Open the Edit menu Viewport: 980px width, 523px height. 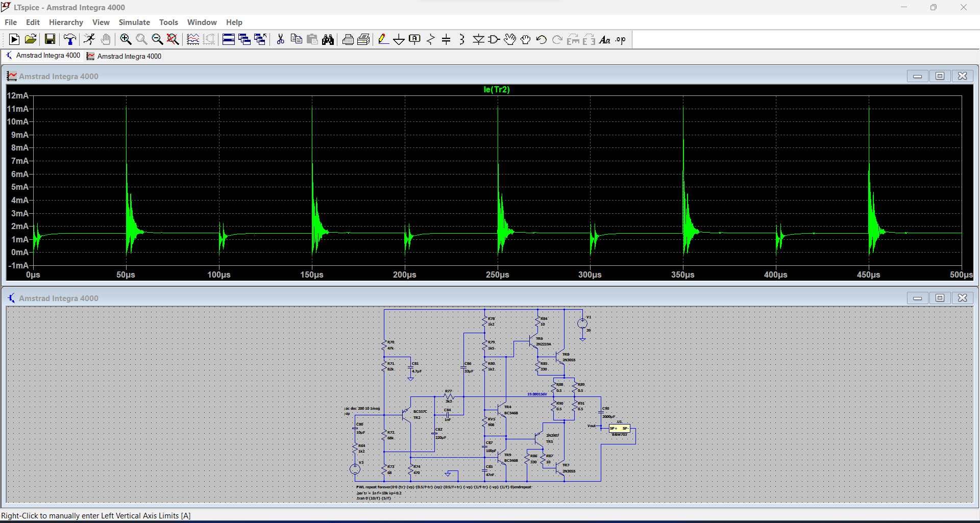tap(33, 22)
